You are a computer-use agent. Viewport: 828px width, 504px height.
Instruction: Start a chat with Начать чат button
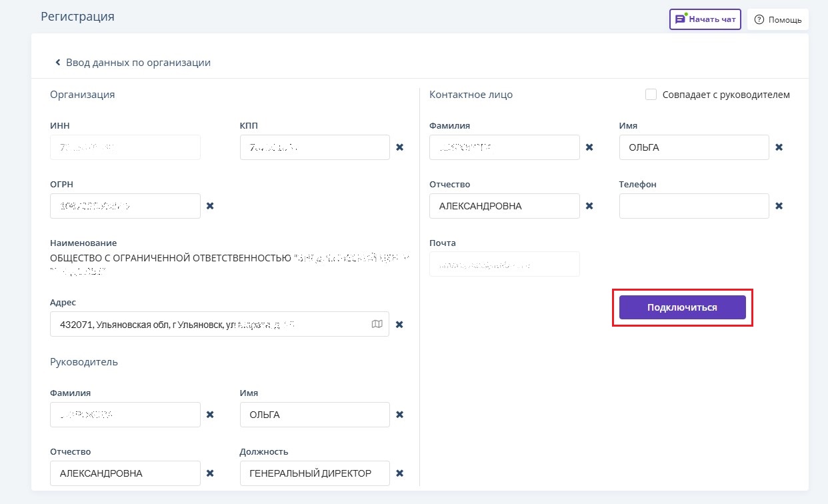(705, 19)
